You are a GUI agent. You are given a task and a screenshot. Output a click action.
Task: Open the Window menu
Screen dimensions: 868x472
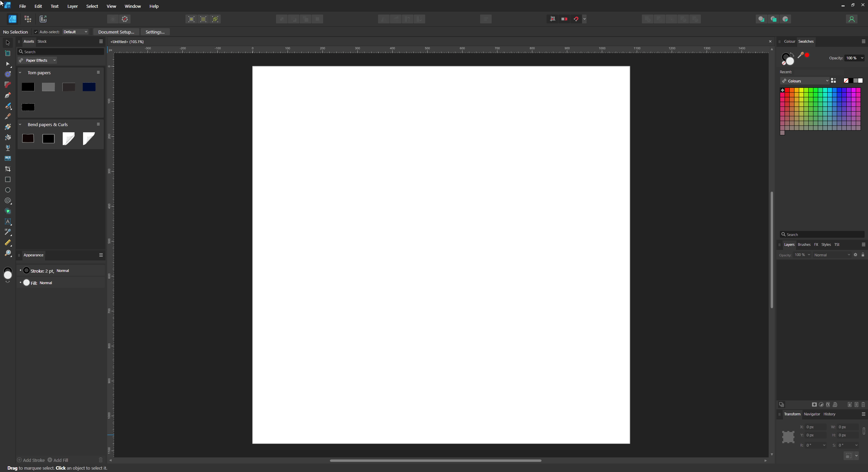133,6
